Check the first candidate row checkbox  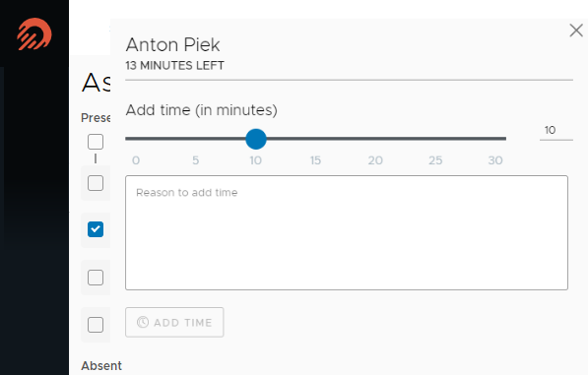96,183
